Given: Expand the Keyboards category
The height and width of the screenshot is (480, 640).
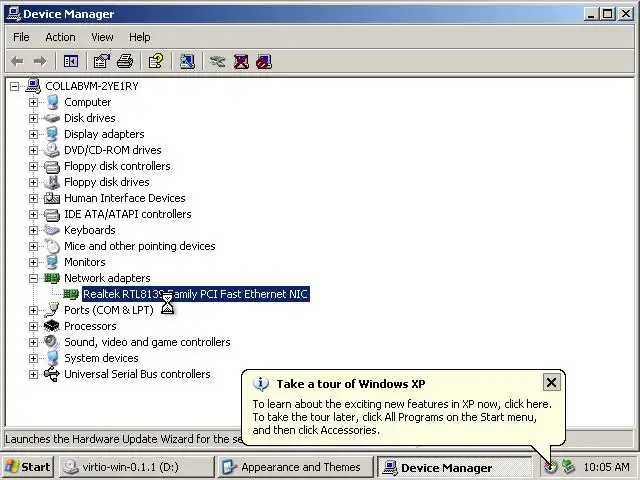Looking at the screenshot, I should point(33,230).
